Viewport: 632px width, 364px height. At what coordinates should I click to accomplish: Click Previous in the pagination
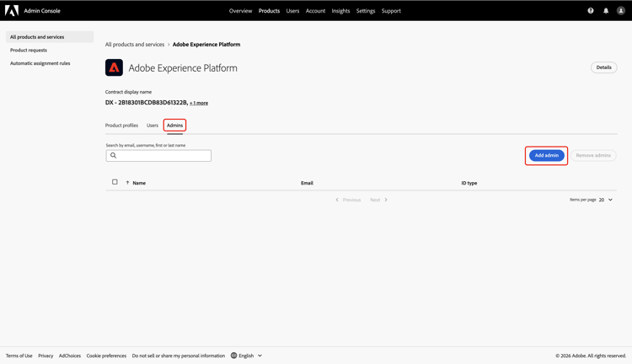[351, 200]
